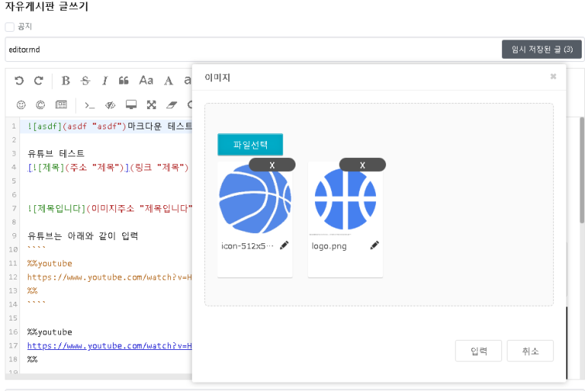Click the '%%youtube' text on line 11

50,263
